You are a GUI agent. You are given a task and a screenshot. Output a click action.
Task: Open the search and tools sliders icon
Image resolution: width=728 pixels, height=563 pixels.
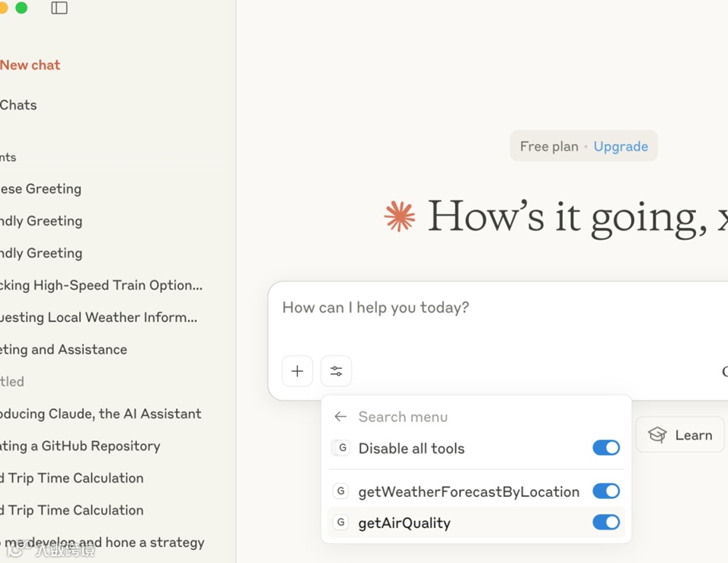(336, 371)
